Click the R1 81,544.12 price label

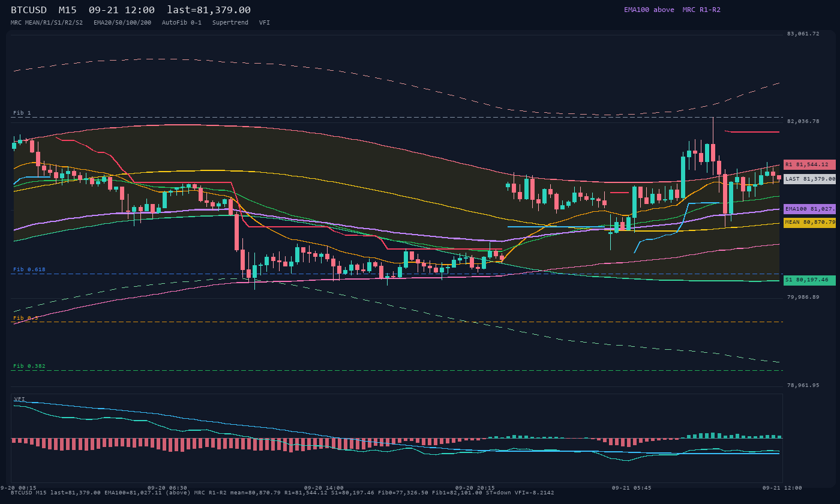809,164
